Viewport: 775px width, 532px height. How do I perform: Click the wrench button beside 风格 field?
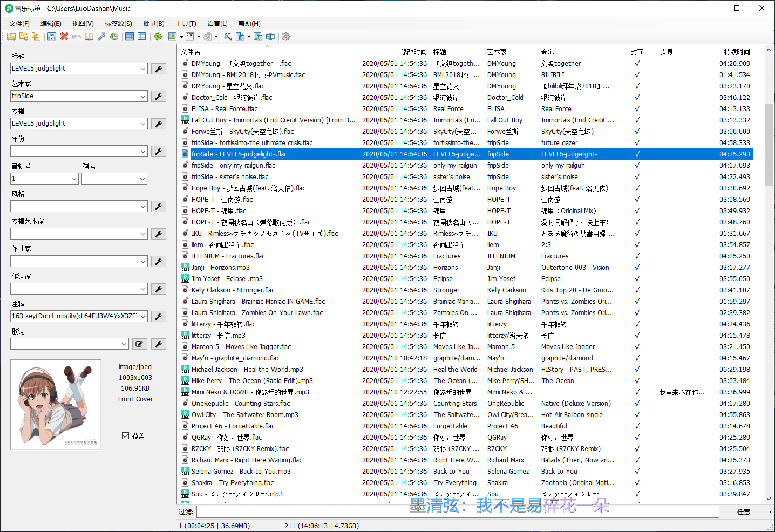[x=159, y=206]
